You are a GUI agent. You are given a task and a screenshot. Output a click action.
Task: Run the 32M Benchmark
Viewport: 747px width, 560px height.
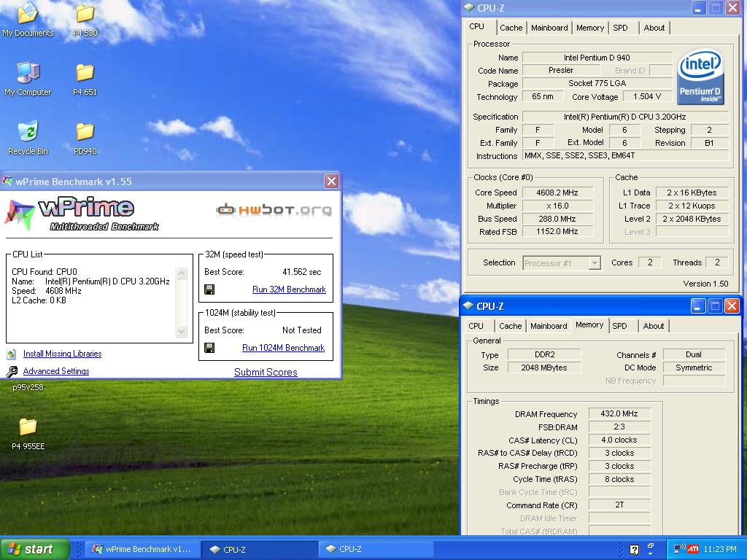(289, 289)
